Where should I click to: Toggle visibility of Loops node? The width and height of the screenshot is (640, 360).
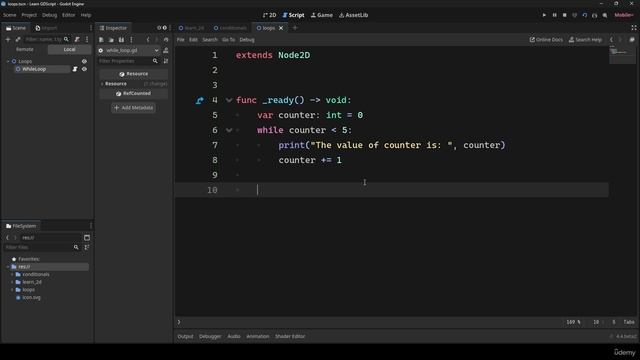pos(84,61)
